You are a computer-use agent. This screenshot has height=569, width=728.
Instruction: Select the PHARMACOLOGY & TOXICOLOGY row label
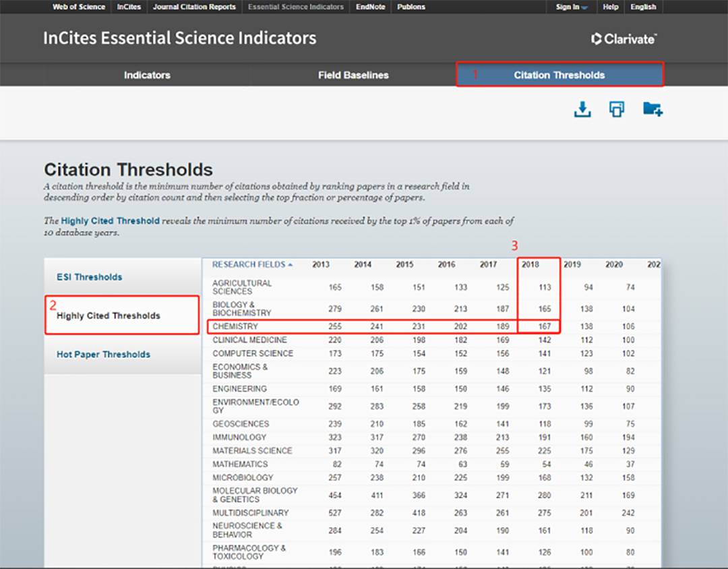(249, 552)
